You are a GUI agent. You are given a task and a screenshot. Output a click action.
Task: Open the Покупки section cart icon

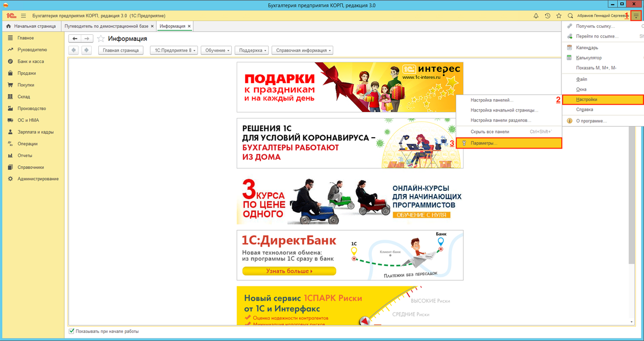[x=10, y=85]
